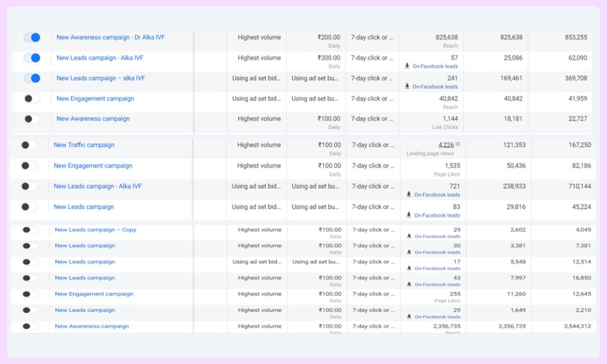Screen dimensions: 607x364
Task: Turn on the Awareness campaign with 1,144 link clicks
Action: [32, 119]
